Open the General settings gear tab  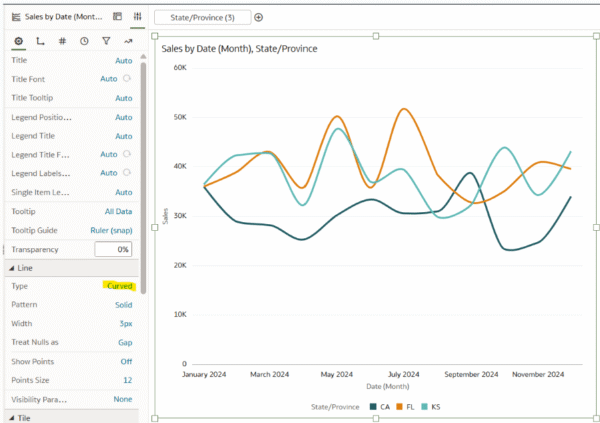pyautogui.click(x=18, y=41)
